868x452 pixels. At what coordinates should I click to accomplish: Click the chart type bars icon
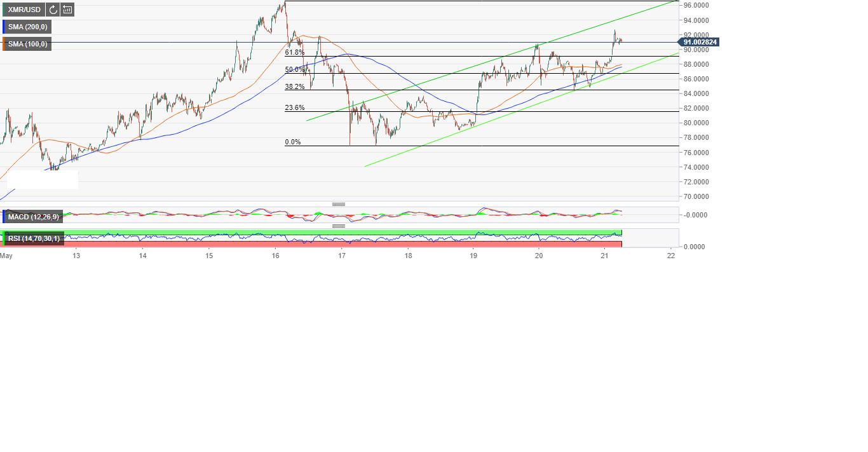click(67, 10)
